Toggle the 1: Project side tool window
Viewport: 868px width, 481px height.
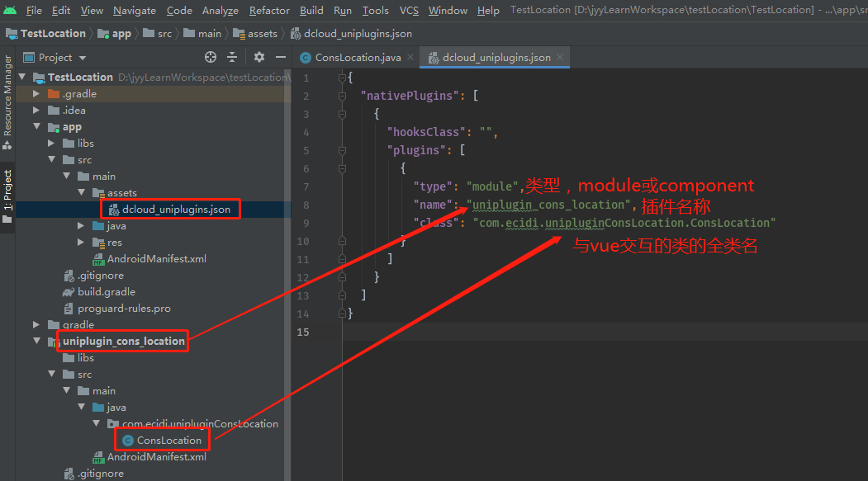pyautogui.click(x=7, y=196)
